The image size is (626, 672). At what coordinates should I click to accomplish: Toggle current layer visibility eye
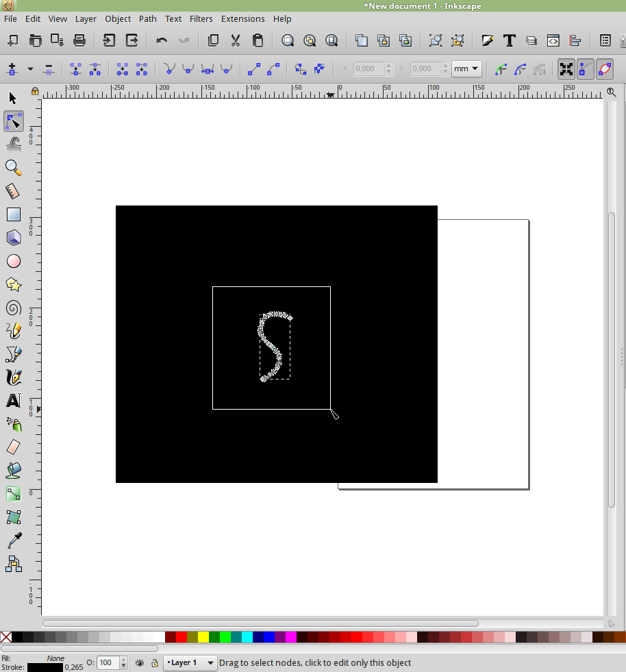pos(140,663)
